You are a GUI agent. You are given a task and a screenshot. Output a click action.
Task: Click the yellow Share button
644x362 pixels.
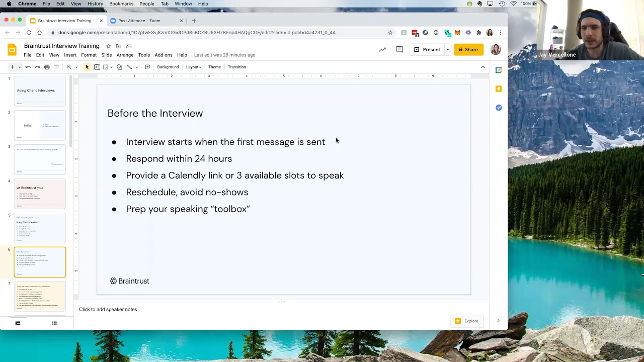pyautogui.click(x=468, y=50)
